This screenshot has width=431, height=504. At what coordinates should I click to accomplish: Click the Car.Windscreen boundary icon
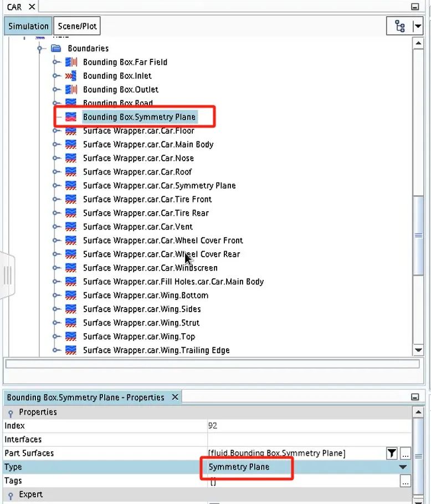point(71,268)
